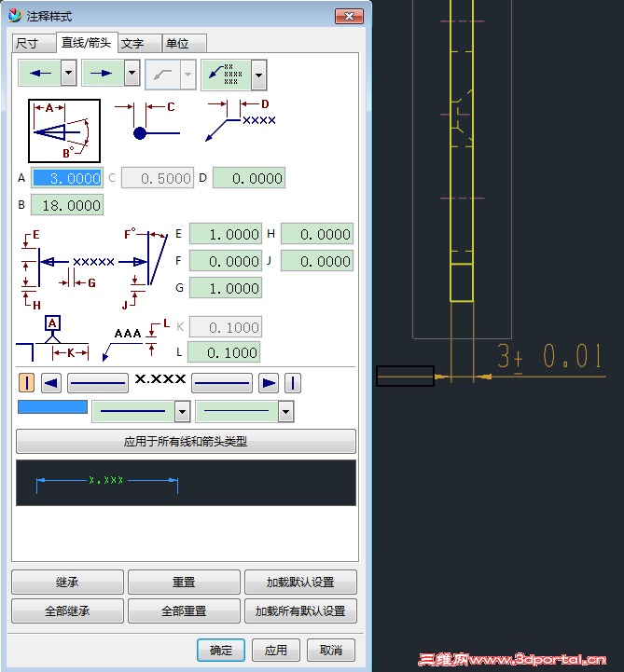Click the 加载默认设置 button
This screenshot has width=624, height=672.
click(x=300, y=582)
